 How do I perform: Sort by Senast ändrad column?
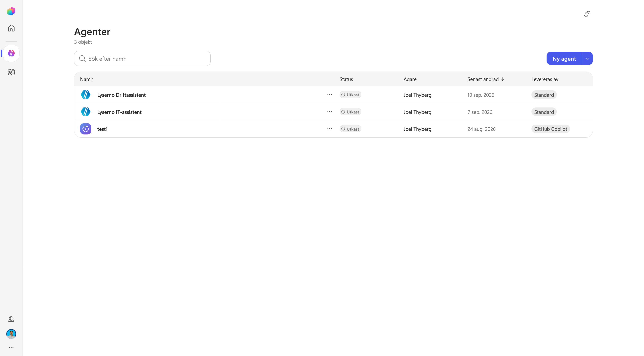(x=486, y=79)
